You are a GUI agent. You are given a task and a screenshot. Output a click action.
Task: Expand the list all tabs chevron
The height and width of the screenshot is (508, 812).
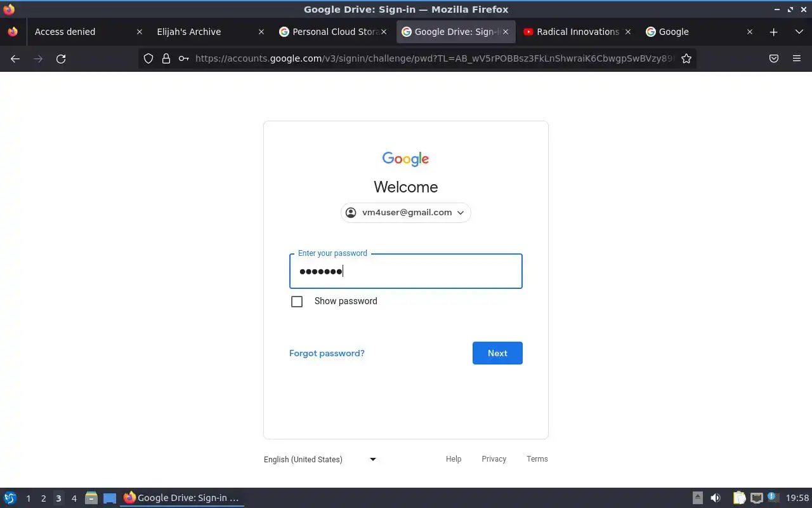click(x=799, y=32)
